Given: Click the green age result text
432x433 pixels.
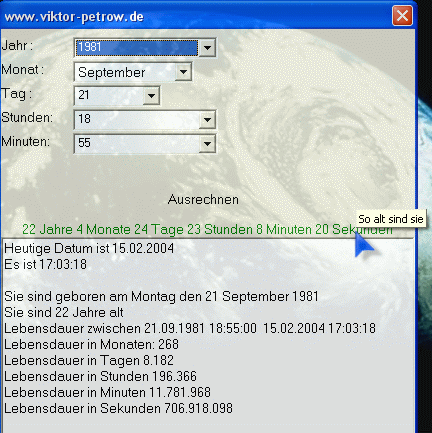Looking at the screenshot, I should [207, 229].
